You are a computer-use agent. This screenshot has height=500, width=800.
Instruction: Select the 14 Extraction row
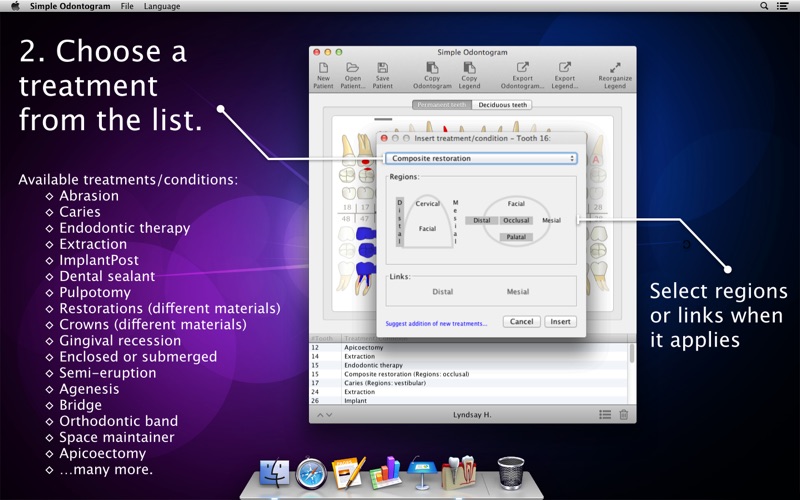click(469, 356)
